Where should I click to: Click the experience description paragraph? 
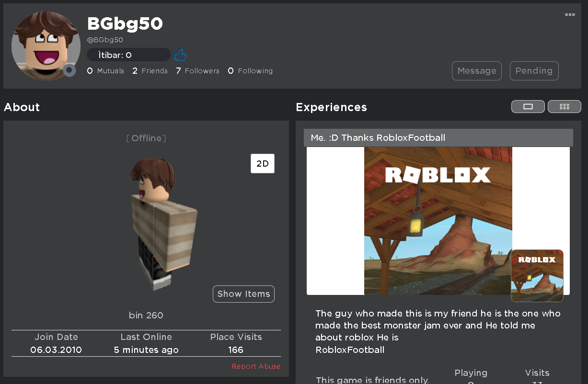pyautogui.click(x=438, y=332)
